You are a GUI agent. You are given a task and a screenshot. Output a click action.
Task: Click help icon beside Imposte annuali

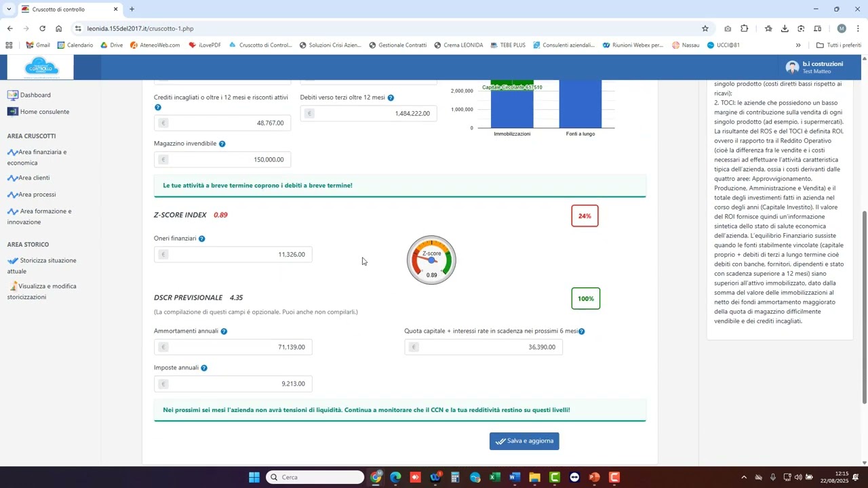coord(204,368)
